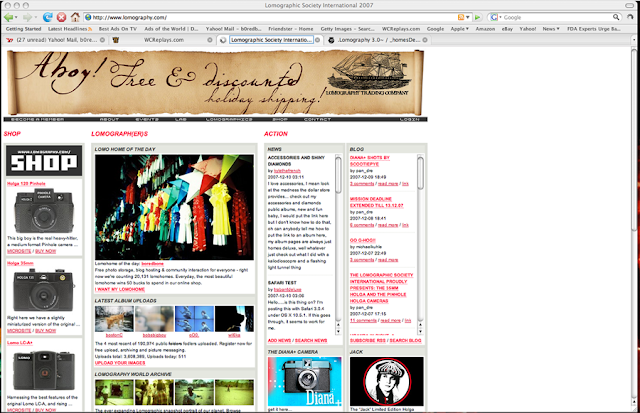Click the black SHOP logo image
The image size is (640, 413).
44,161
